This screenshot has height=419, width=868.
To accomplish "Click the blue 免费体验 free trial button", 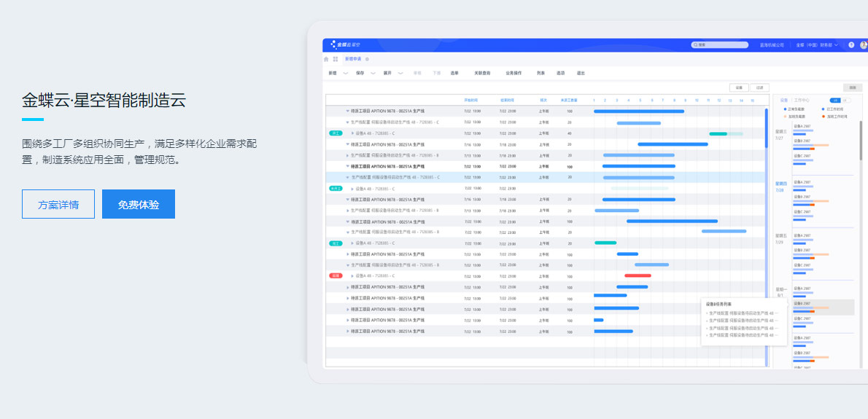I will tap(139, 204).
